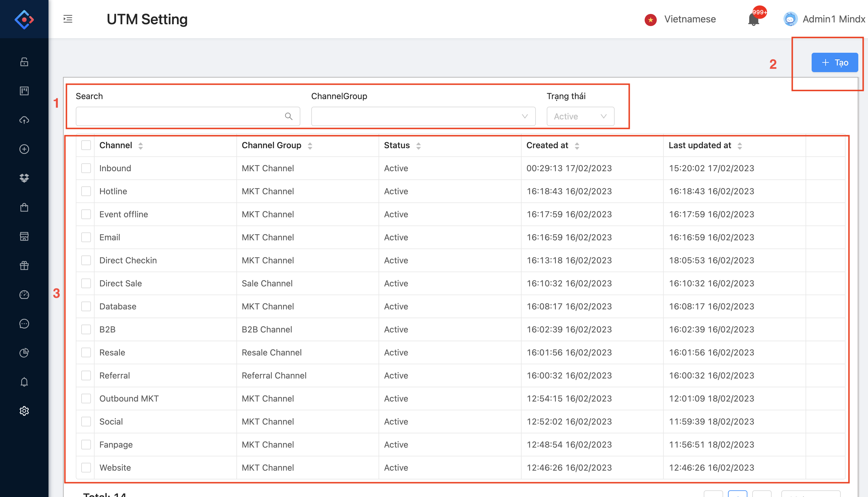The height and width of the screenshot is (497, 868).
Task: Click the pie chart sidebar icon
Action: [24, 353]
